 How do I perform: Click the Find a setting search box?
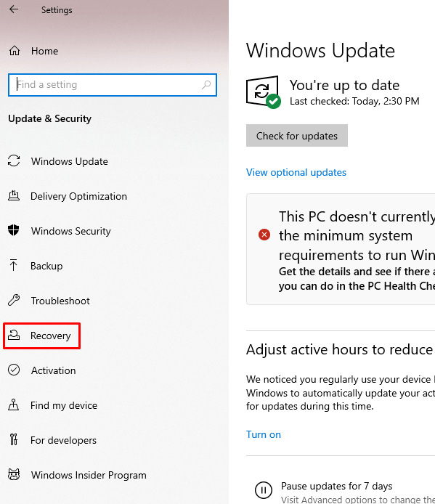[113, 85]
